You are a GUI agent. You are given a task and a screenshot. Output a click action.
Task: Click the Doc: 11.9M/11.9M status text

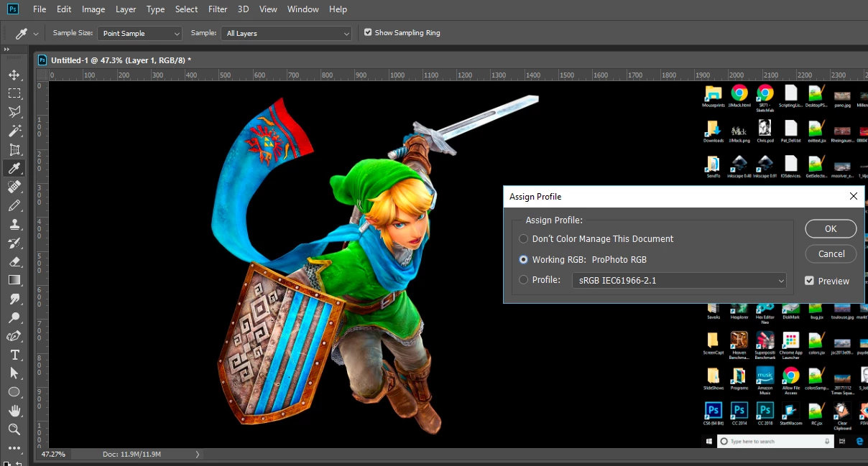point(131,454)
